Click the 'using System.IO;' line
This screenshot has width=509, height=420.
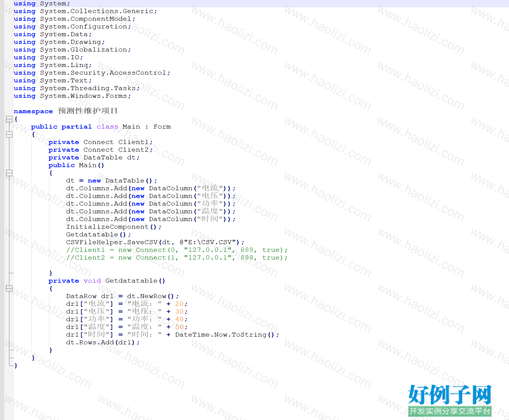pyautogui.click(x=48, y=57)
